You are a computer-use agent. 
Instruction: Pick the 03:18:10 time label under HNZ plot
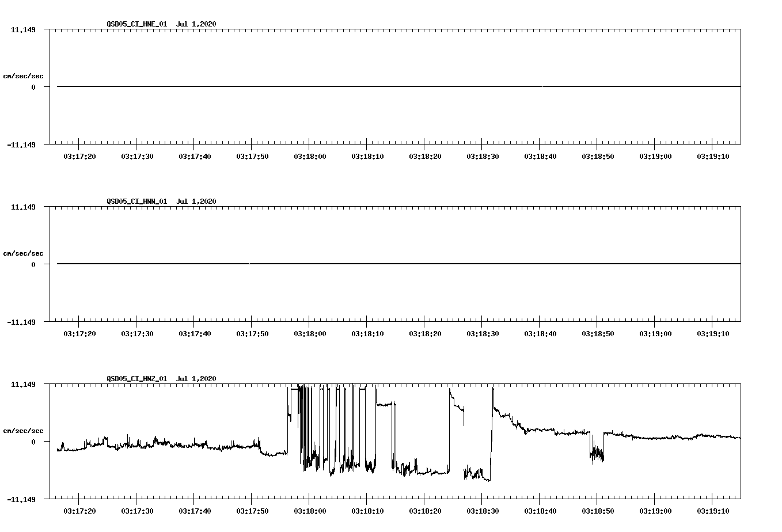(367, 511)
